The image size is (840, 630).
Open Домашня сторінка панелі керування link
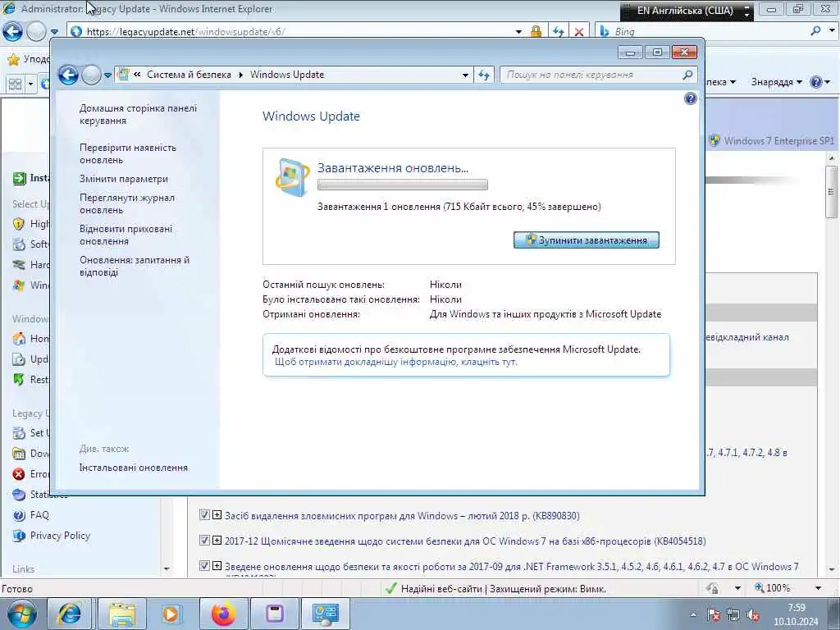[138, 115]
